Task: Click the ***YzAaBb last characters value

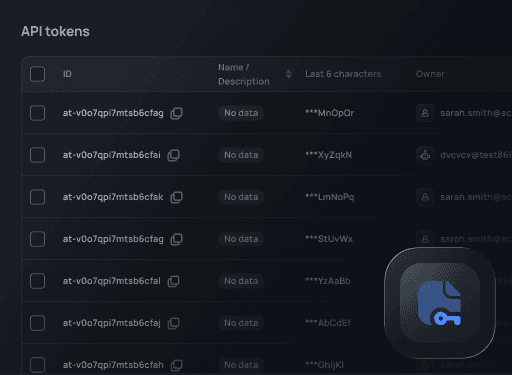Action: click(328, 281)
